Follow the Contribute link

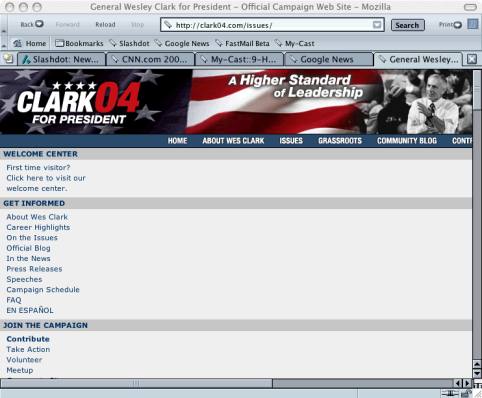pos(28,339)
